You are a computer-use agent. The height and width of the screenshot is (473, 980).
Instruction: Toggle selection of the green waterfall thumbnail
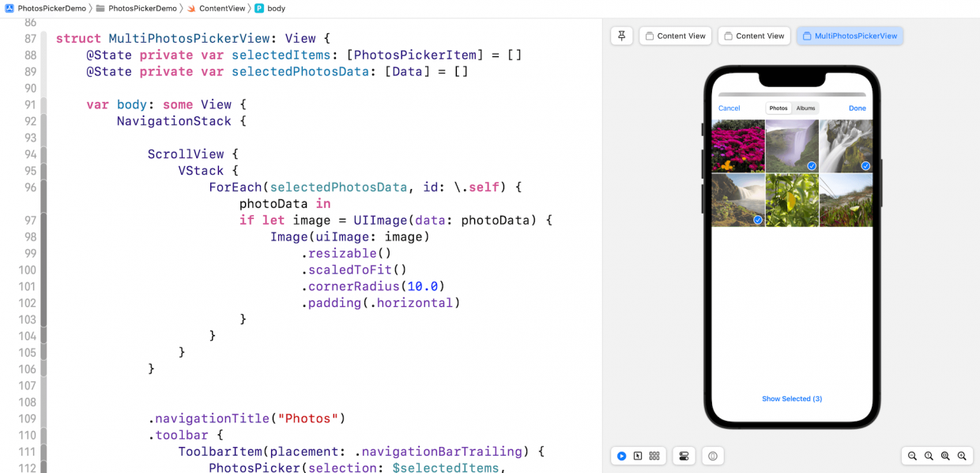757,220
